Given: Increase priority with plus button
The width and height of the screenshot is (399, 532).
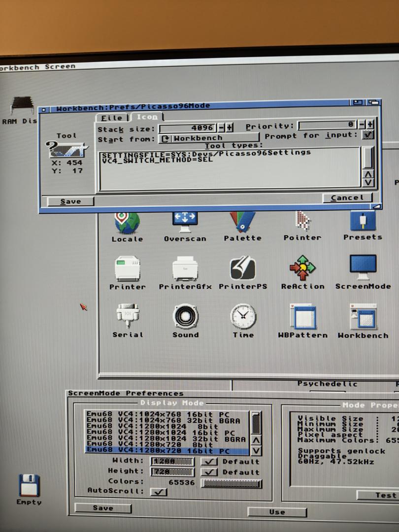Looking at the screenshot, I should [x=370, y=124].
